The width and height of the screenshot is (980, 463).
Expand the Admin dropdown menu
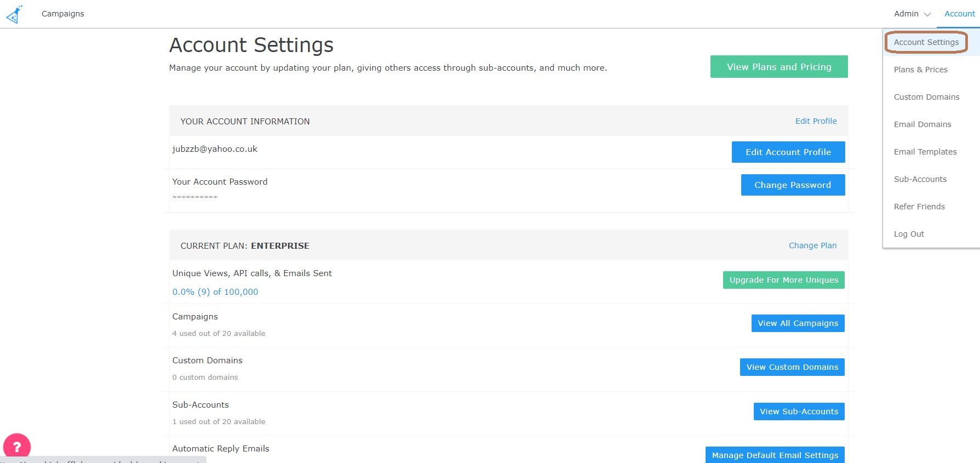tap(912, 14)
